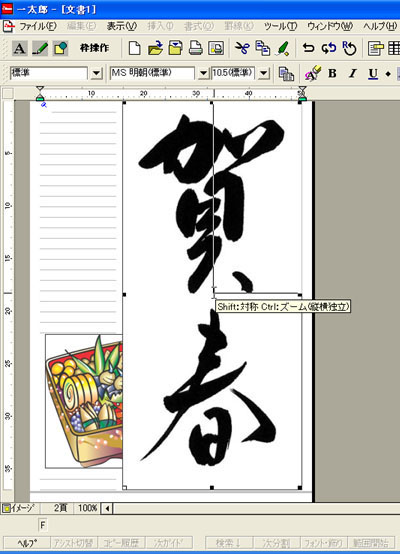Open a file with the folder icon
Viewport: 400px width, 554px height.
tap(155, 48)
